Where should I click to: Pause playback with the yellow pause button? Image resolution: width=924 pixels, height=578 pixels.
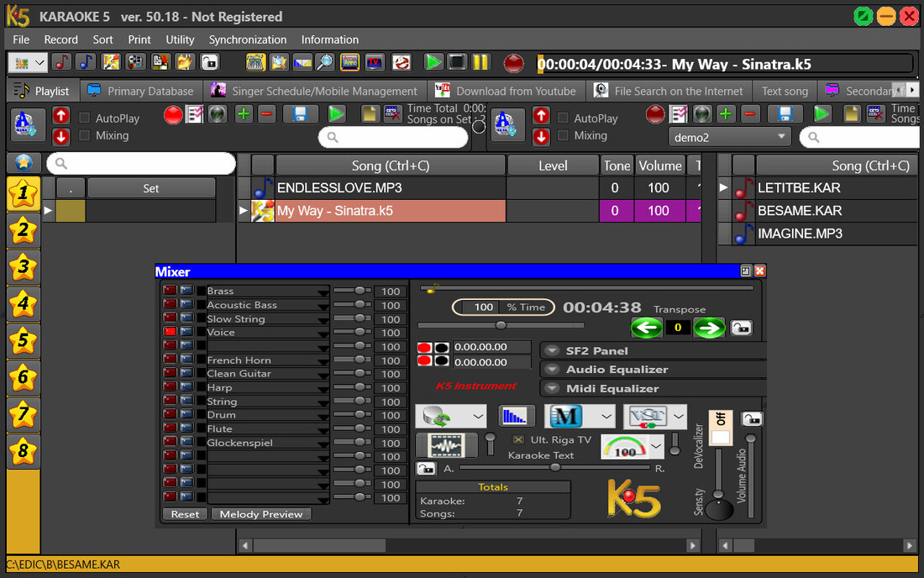pos(480,62)
